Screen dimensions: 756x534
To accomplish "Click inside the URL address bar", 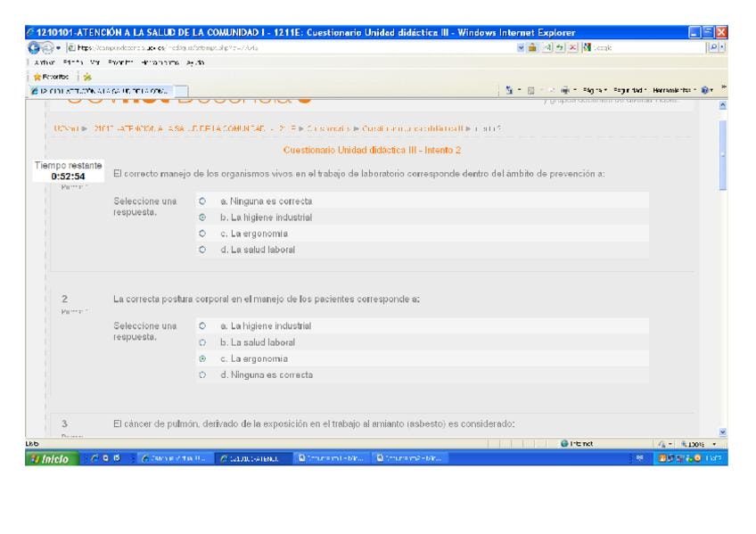I will click(292, 48).
